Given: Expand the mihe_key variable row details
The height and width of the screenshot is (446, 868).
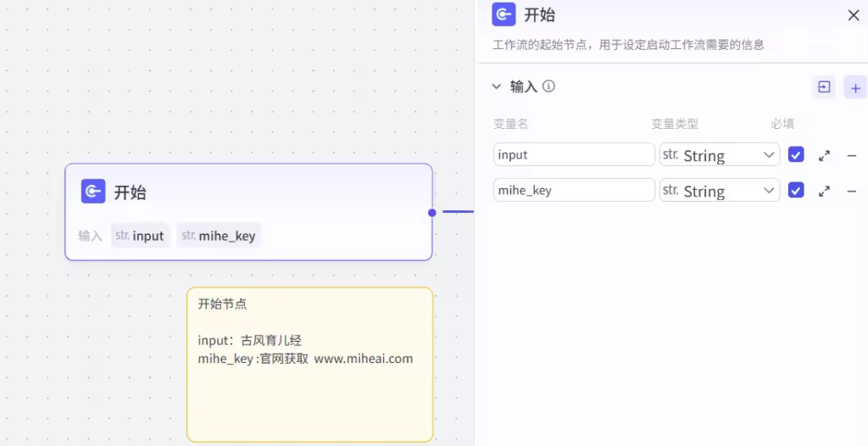Looking at the screenshot, I should [824, 191].
